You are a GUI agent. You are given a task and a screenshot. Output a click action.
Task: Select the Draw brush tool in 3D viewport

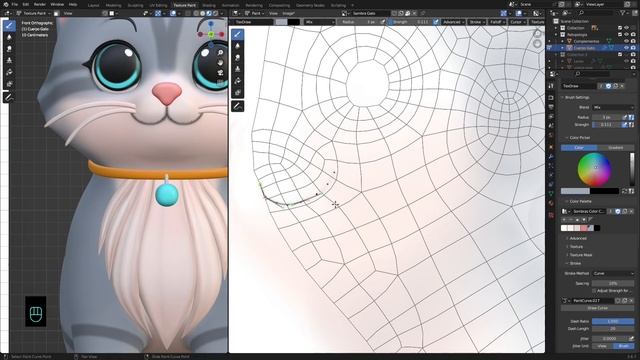9,26
